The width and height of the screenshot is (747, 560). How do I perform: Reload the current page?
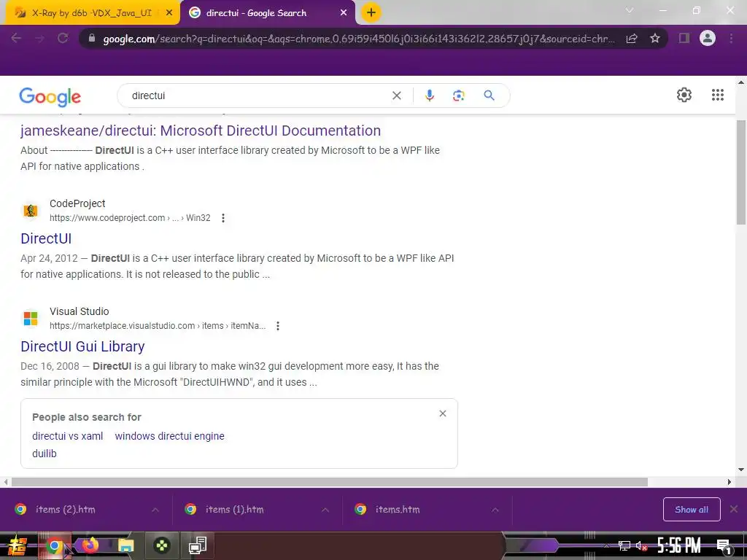[63, 38]
